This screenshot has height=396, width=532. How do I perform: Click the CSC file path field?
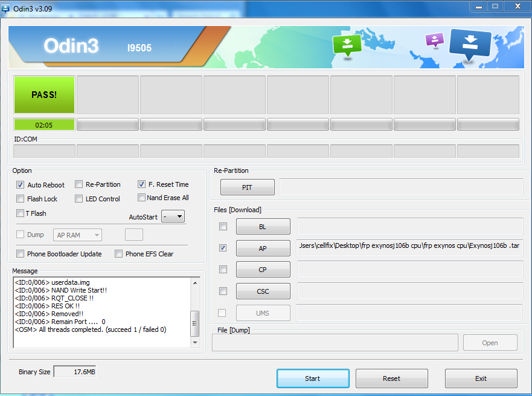point(410,291)
